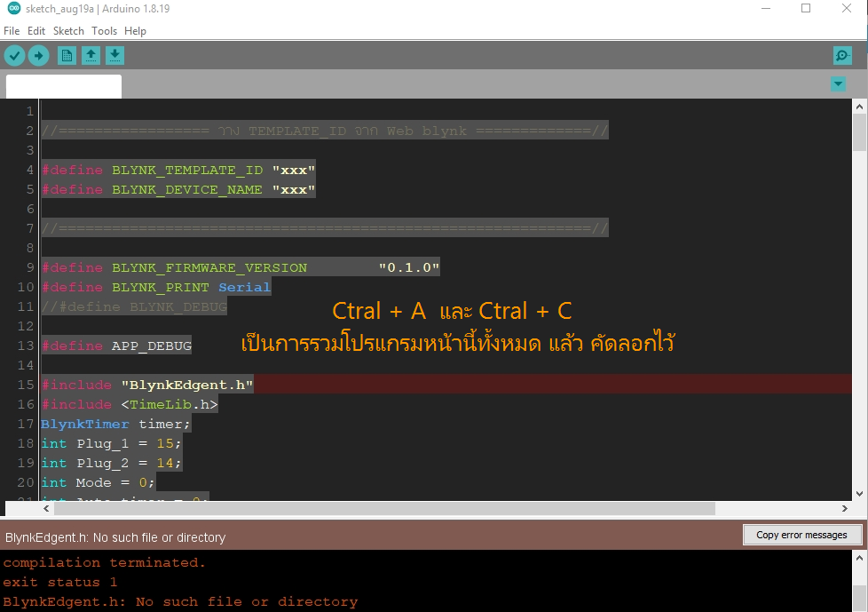Click line number 1 in the gutter

pos(30,111)
